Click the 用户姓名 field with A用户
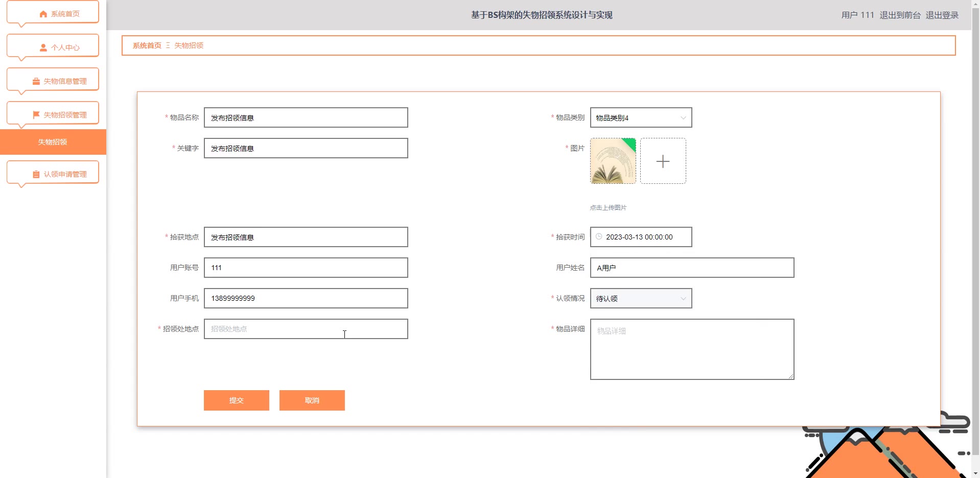Image resolution: width=980 pixels, height=478 pixels. pyautogui.click(x=692, y=268)
